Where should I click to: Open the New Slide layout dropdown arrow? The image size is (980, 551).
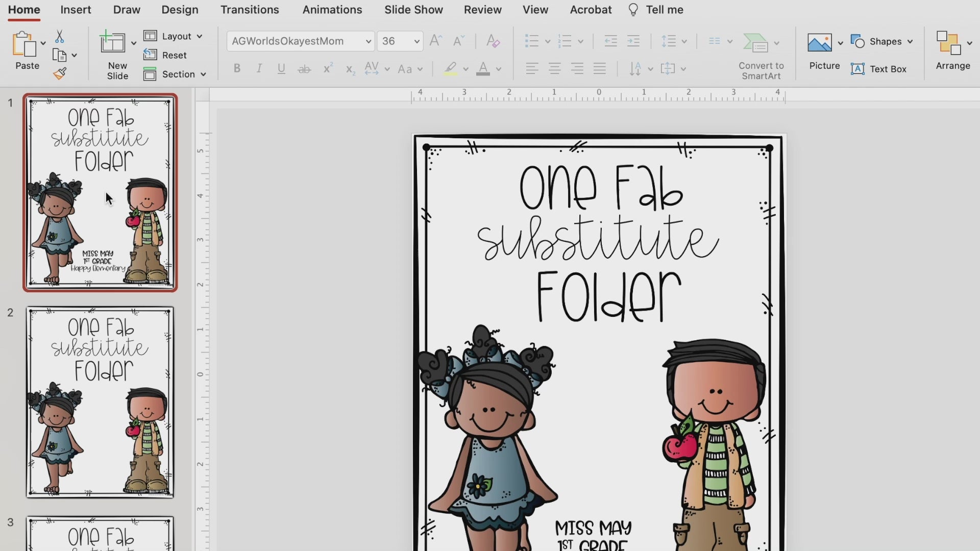pos(134,43)
